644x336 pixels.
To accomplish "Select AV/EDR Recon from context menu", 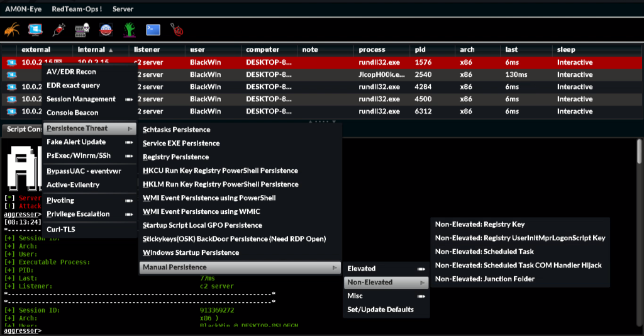I will [x=89, y=72].
